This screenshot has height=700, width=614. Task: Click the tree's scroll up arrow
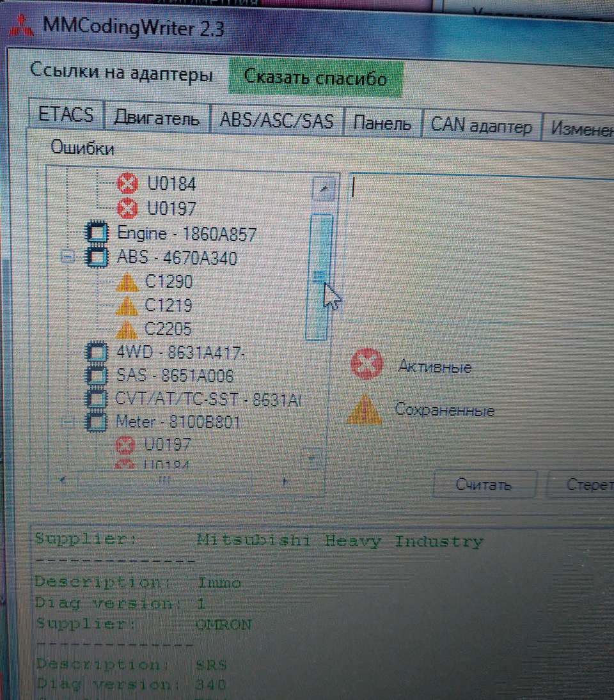[x=323, y=189]
